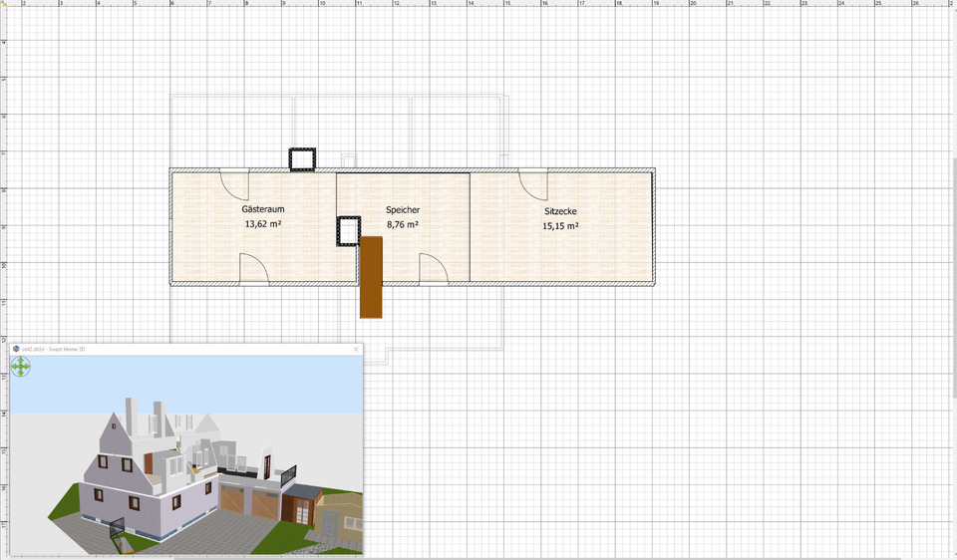Click the Gästeraum room name label
This screenshot has height=560, width=957.
click(x=264, y=210)
